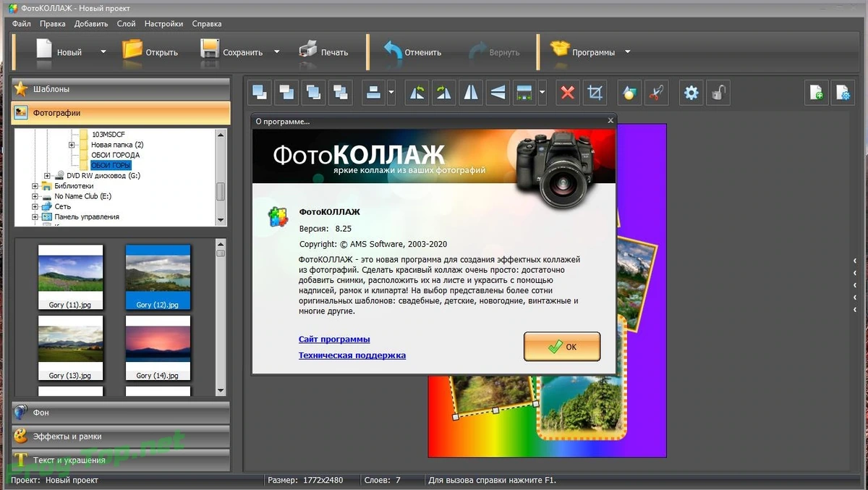Select the ОБОИ ГОРЫ folder
868x490 pixels.
(x=111, y=165)
